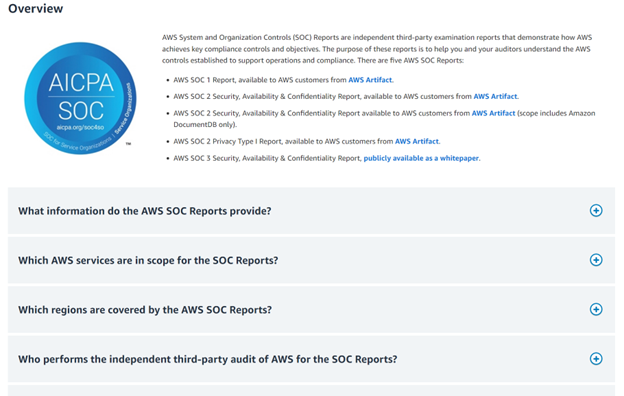The width and height of the screenshot is (624, 396).
Task: Open "publicly available as a whitepaper" link
Action: pos(421,158)
